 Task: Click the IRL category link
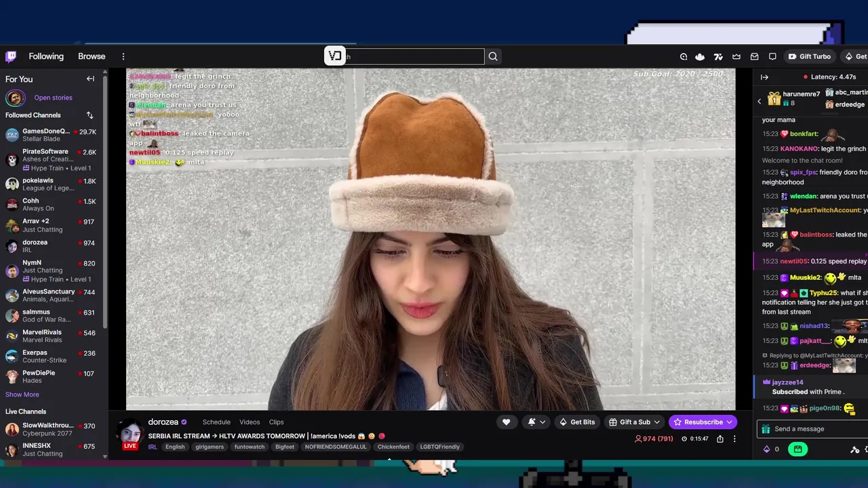[x=153, y=447]
